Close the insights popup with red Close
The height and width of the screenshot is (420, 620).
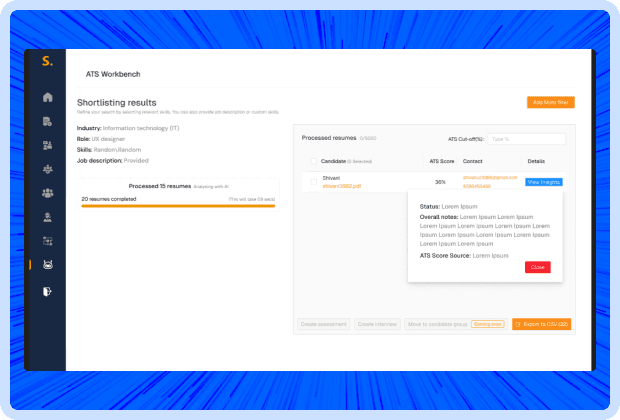point(538,267)
